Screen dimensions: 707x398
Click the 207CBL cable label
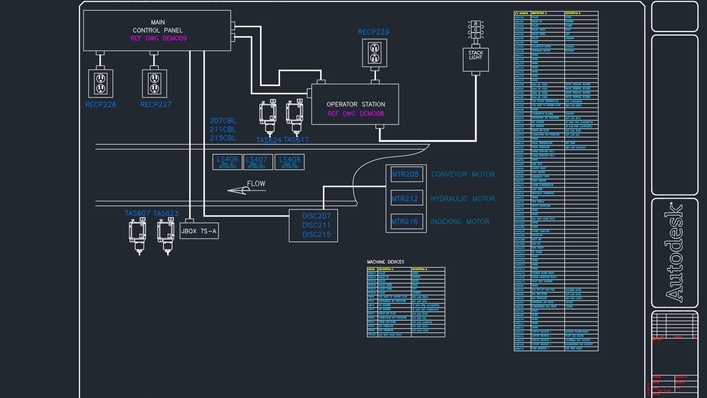[x=223, y=121]
